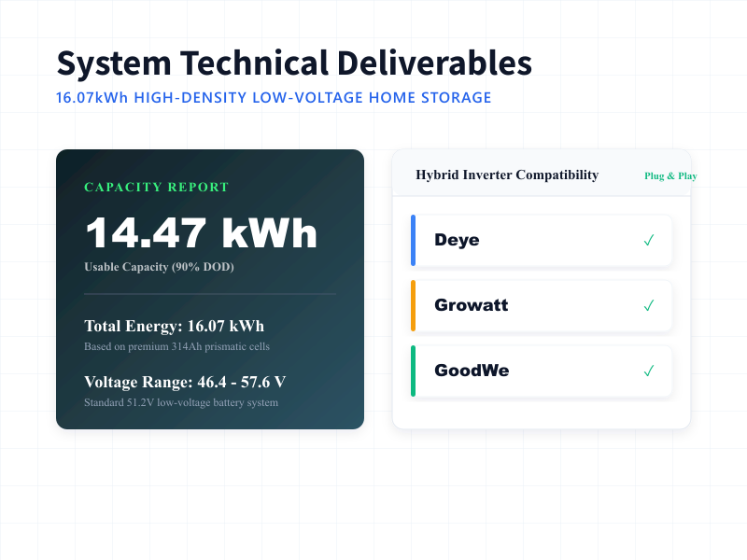747x560 pixels.
Task: Click Total Energy: 16.07 kWh line
Action: coord(174,326)
